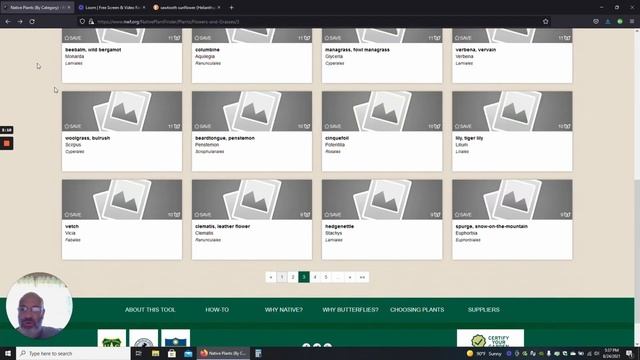640x360 pixels.
Task: Open the Firefox hamburger menu
Action: (x=632, y=21)
